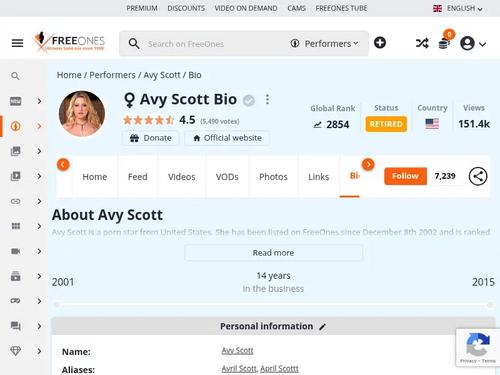Open the hamburger main menu
The image size is (500, 375).
click(x=17, y=43)
